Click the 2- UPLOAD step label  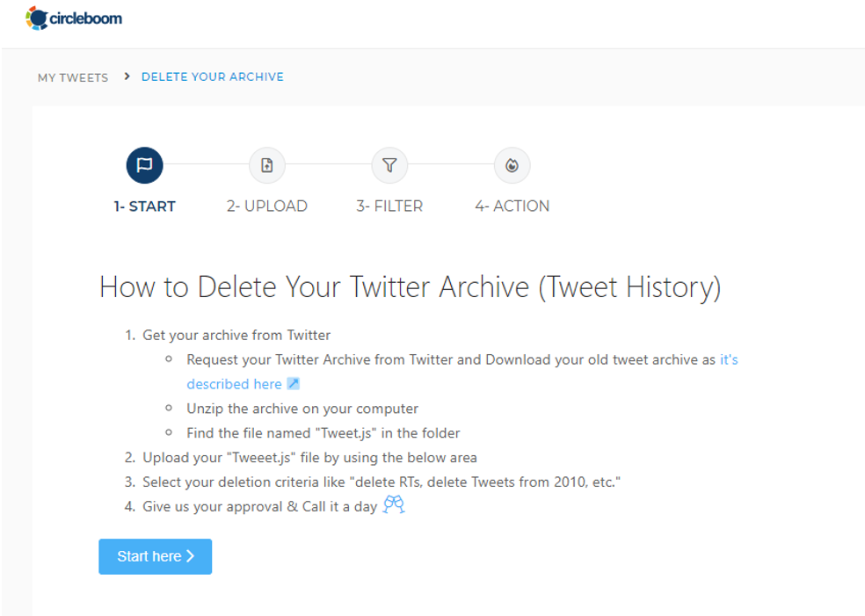266,206
